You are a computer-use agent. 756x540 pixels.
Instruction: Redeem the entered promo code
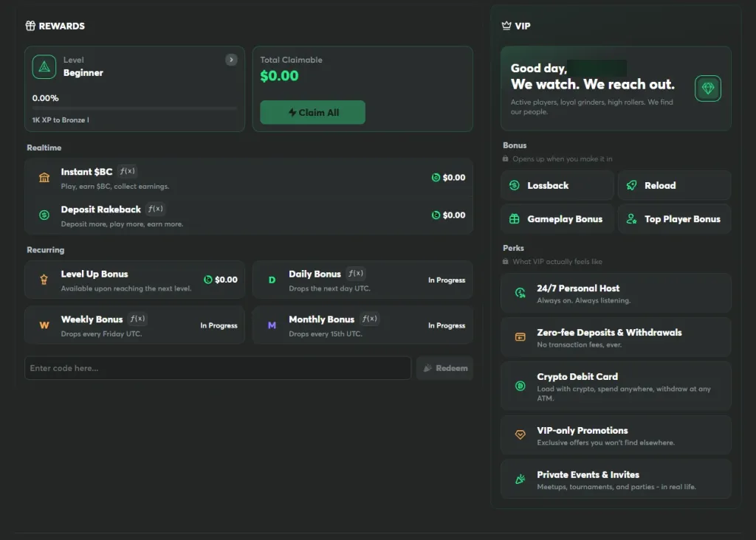(x=444, y=368)
